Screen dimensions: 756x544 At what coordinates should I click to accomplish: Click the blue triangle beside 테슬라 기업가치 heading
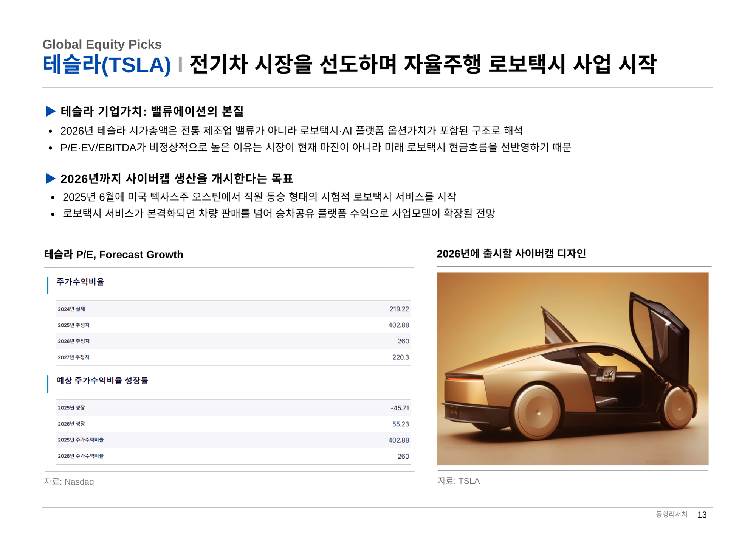point(51,111)
